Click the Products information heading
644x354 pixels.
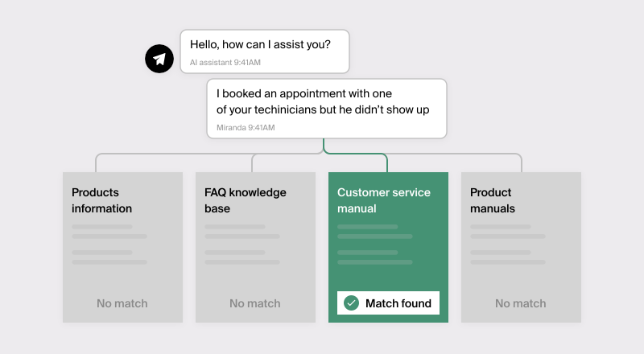(102, 200)
